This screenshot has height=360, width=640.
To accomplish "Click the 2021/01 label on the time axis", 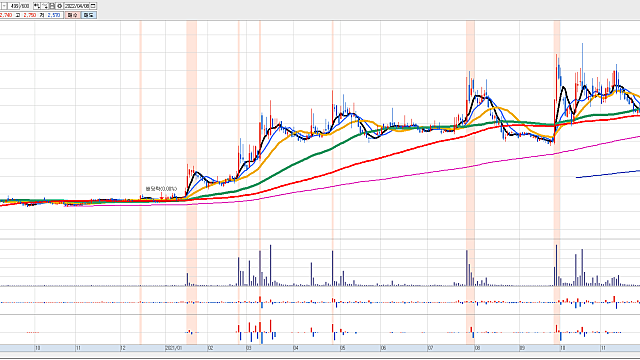I will click(x=173, y=348).
